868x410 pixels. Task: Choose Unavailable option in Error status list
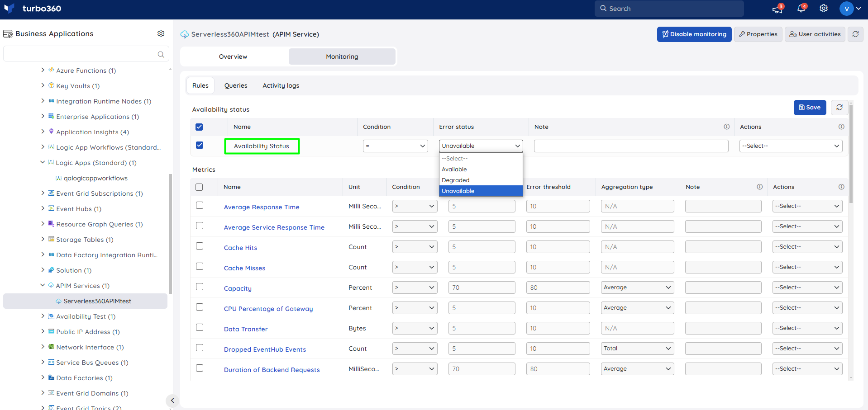481,191
